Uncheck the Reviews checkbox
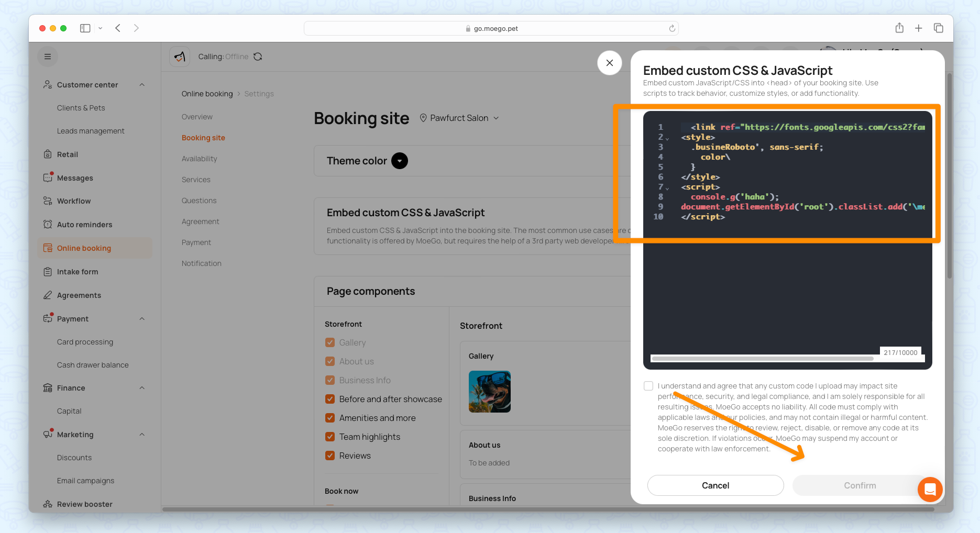Image resolution: width=980 pixels, height=533 pixels. 330,456
